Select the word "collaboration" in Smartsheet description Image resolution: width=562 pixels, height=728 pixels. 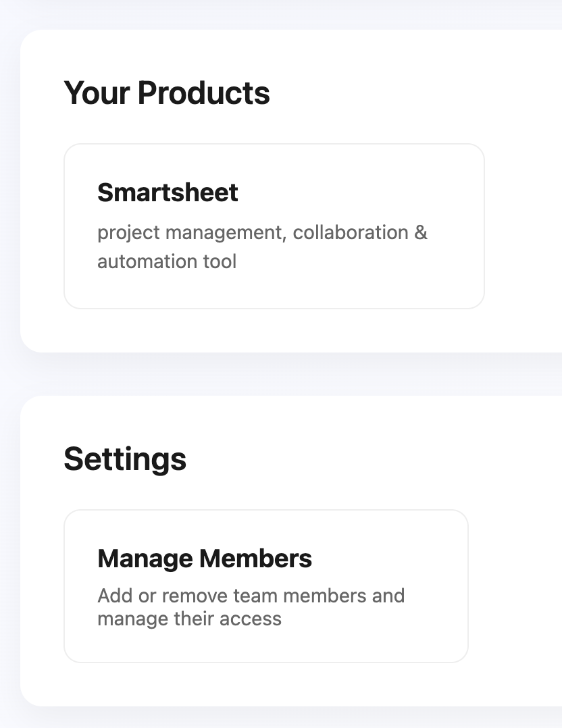pos(351,233)
